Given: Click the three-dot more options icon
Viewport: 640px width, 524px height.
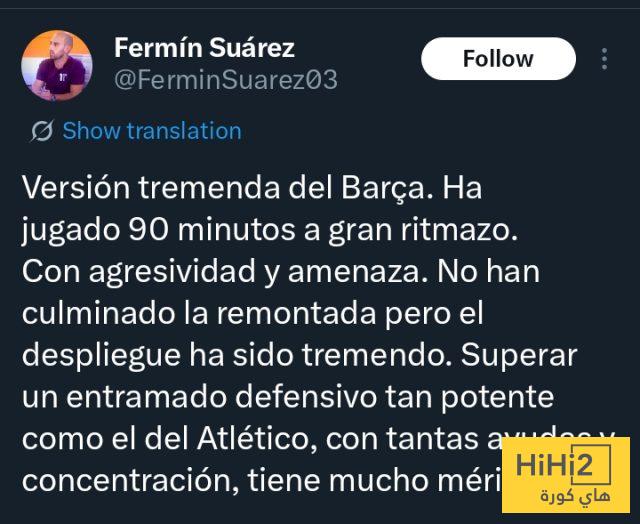Looking at the screenshot, I should (x=604, y=59).
